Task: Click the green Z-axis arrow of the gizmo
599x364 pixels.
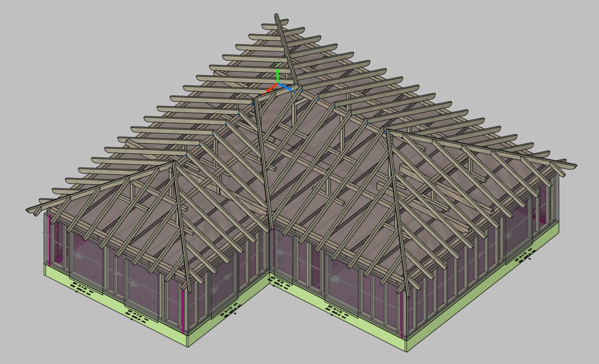Action: pos(277,73)
